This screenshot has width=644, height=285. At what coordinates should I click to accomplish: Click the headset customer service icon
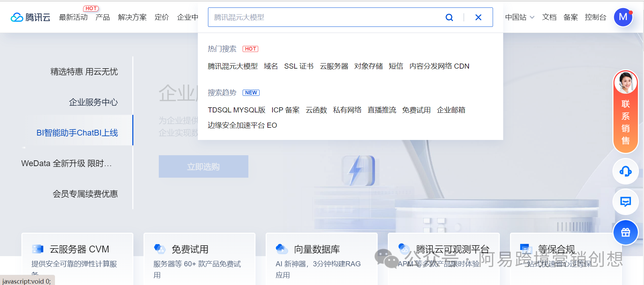(x=625, y=172)
